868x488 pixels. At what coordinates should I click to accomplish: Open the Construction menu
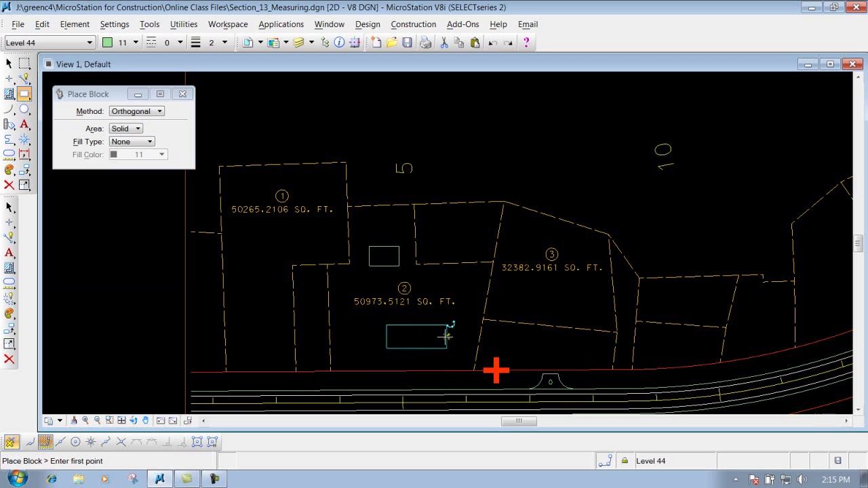[414, 24]
